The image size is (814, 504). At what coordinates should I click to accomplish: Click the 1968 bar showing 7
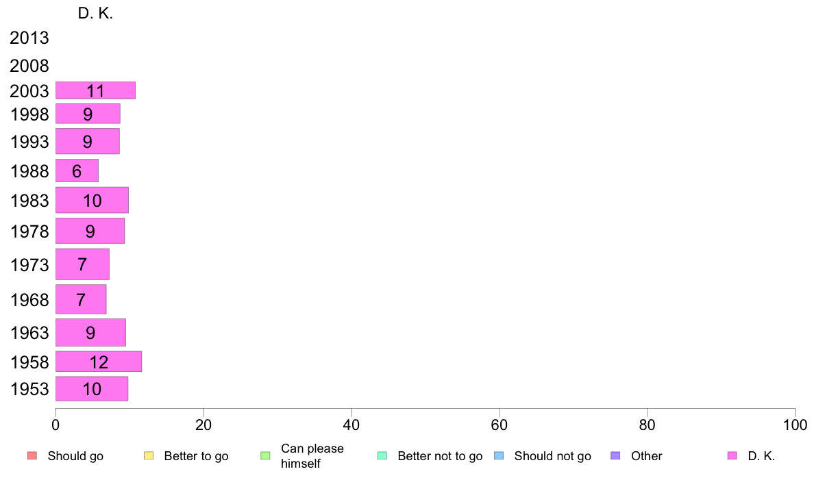81,299
